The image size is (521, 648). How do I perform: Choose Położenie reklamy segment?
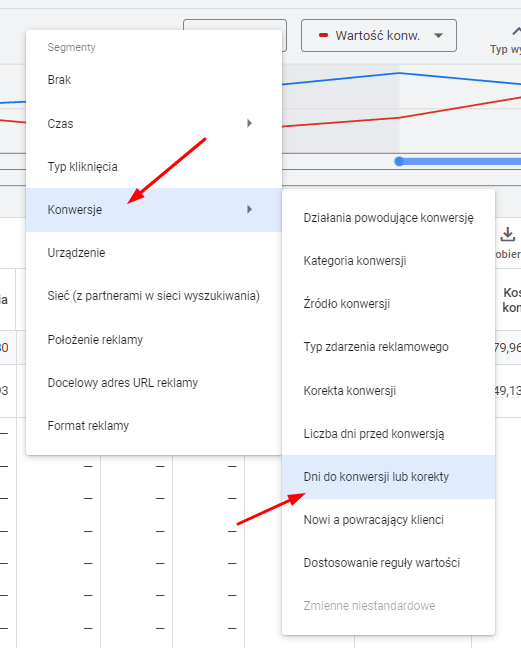tap(154, 339)
